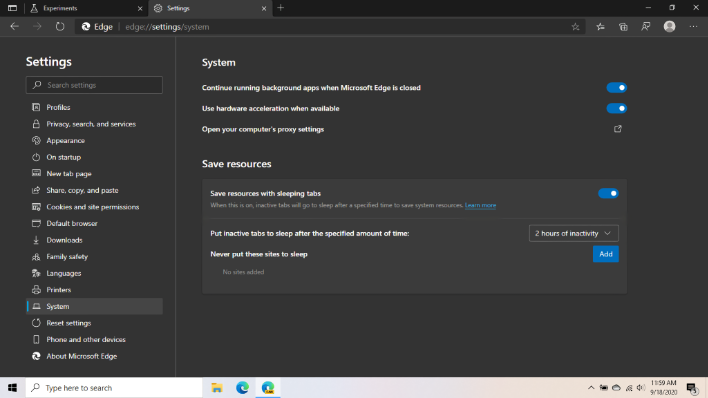
Task: Open Microsoft Edge stable taskbar icon
Action: point(242,388)
